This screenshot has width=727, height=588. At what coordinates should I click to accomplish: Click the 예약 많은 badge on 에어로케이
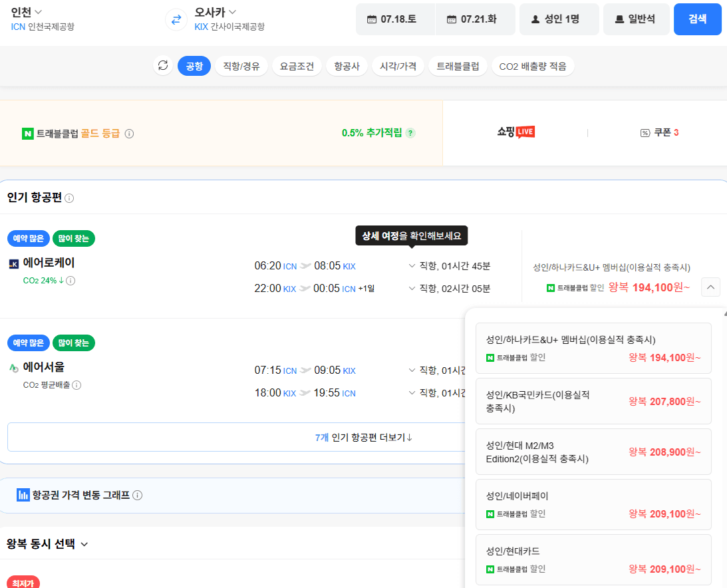point(29,238)
